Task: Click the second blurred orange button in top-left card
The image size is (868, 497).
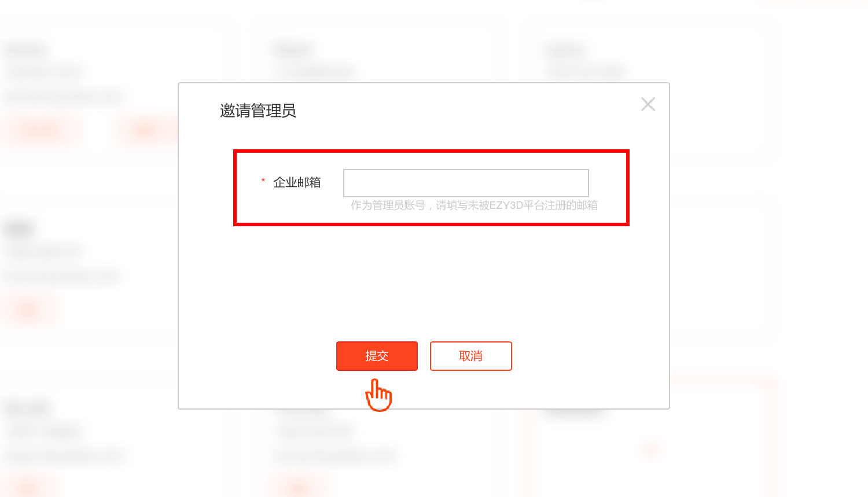Action: [145, 131]
